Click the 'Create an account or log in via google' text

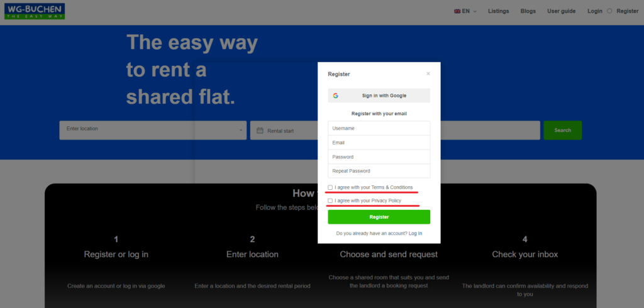click(116, 286)
